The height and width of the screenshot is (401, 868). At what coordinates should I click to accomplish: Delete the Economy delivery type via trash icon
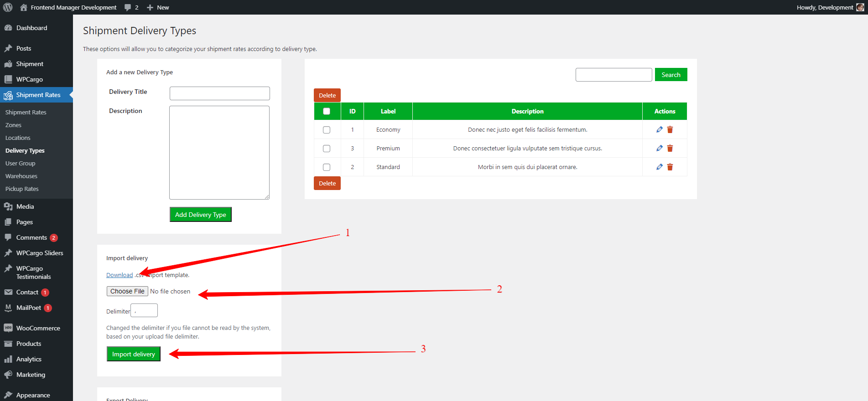coord(670,130)
